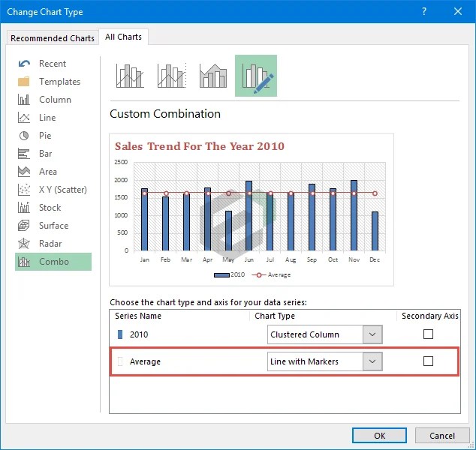The width and height of the screenshot is (476, 450).
Task: Click the Line chart icon
Action: pos(24,118)
